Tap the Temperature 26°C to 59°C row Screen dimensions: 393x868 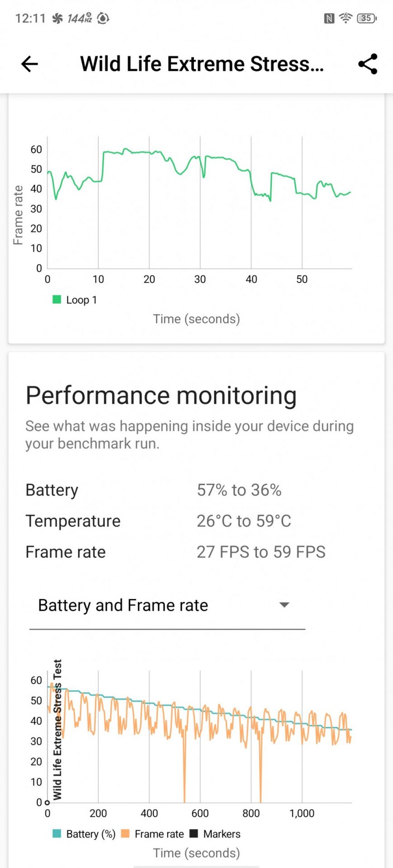click(x=158, y=521)
